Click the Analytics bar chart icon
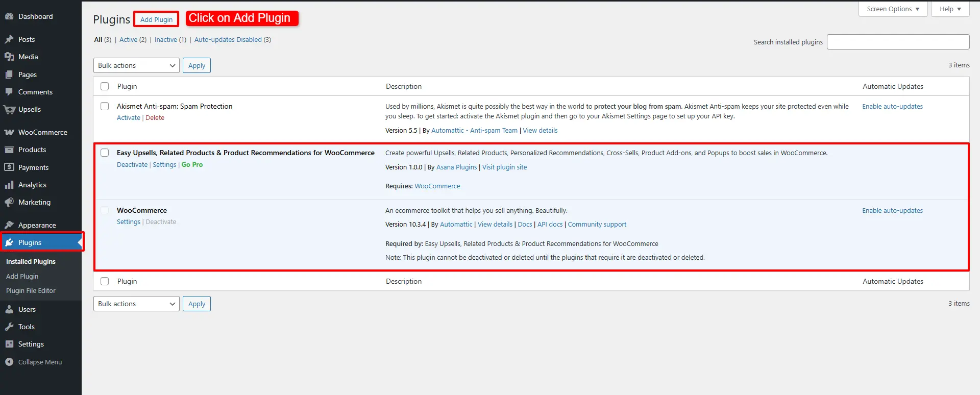This screenshot has width=980, height=395. click(x=9, y=185)
